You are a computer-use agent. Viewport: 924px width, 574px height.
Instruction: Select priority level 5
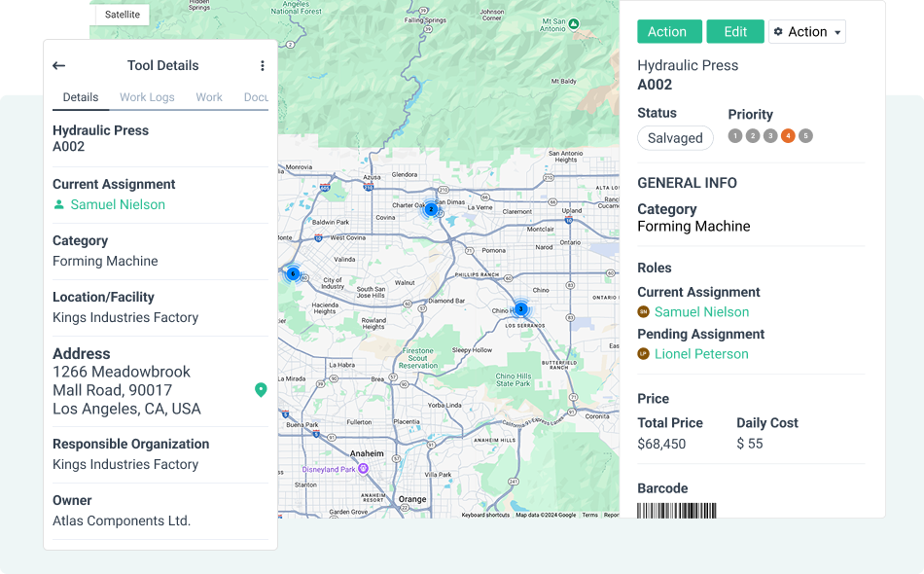coord(805,136)
